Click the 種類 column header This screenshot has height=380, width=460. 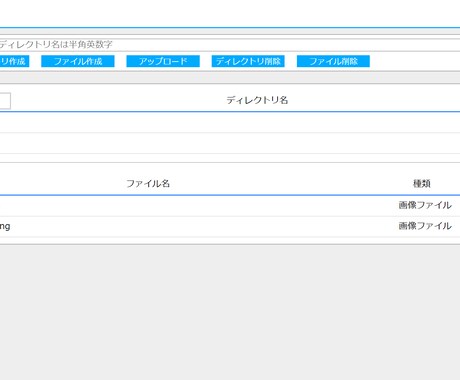pyautogui.click(x=422, y=183)
